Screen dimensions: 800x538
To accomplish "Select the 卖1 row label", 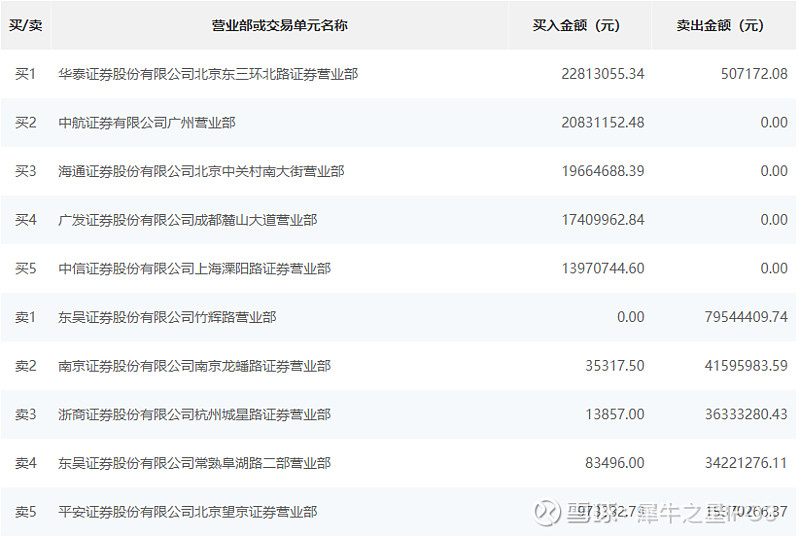I will (26, 317).
